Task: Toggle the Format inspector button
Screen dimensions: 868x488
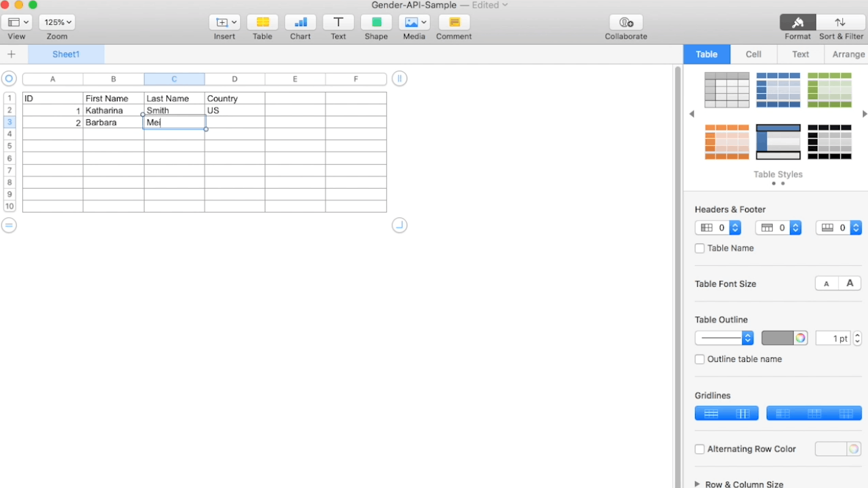Action: (x=797, y=22)
